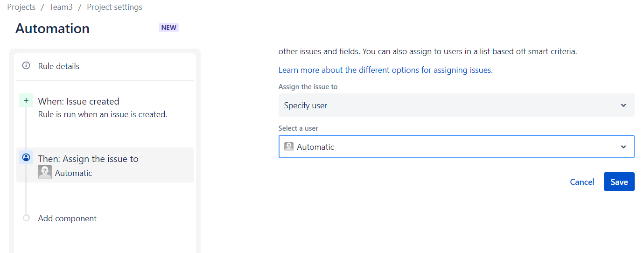Click the avatar icon in the Select a user field
This screenshot has width=644, height=253.
(289, 147)
